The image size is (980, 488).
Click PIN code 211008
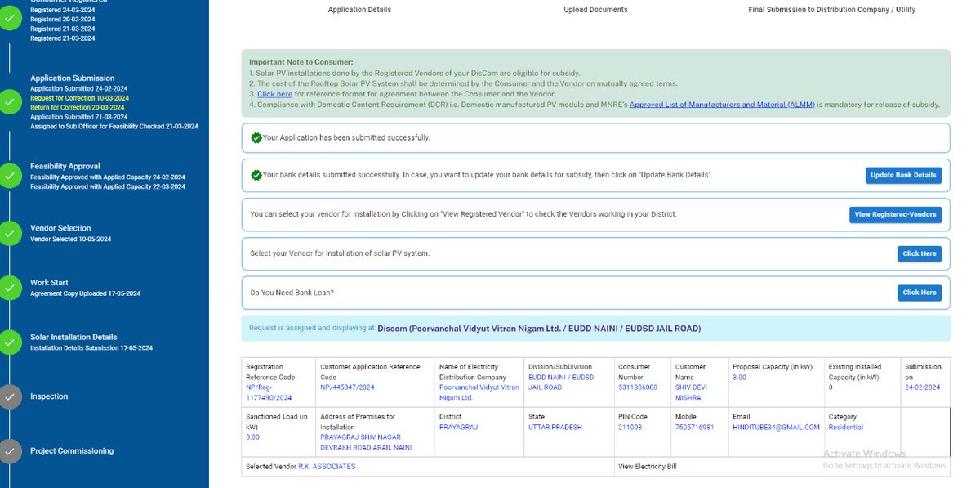coord(630,428)
